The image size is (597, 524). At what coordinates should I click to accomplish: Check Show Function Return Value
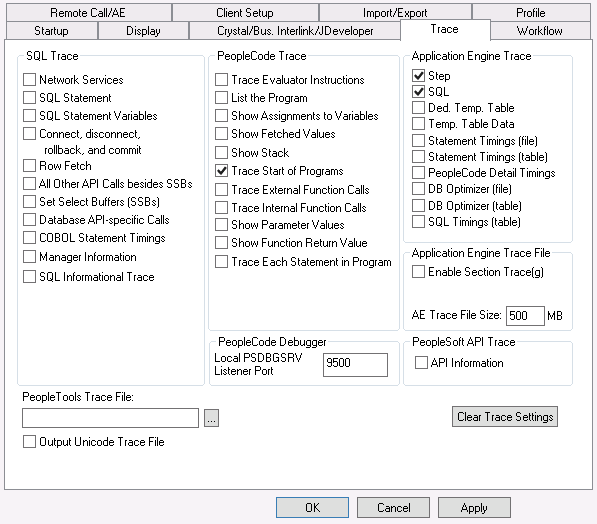(221, 243)
